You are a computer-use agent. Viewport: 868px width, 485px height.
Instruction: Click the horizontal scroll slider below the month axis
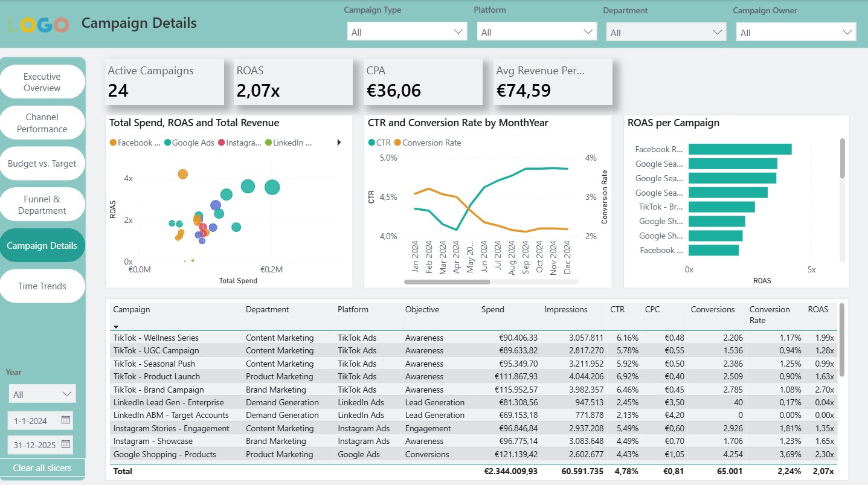pos(447,281)
